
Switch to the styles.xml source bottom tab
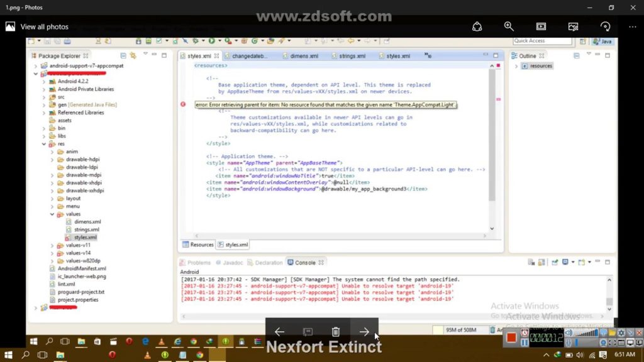point(233,244)
